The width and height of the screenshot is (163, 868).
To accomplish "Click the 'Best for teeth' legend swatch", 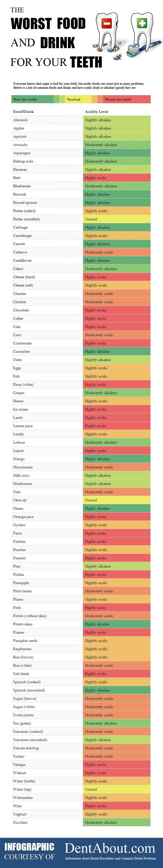I will pos(32,99).
